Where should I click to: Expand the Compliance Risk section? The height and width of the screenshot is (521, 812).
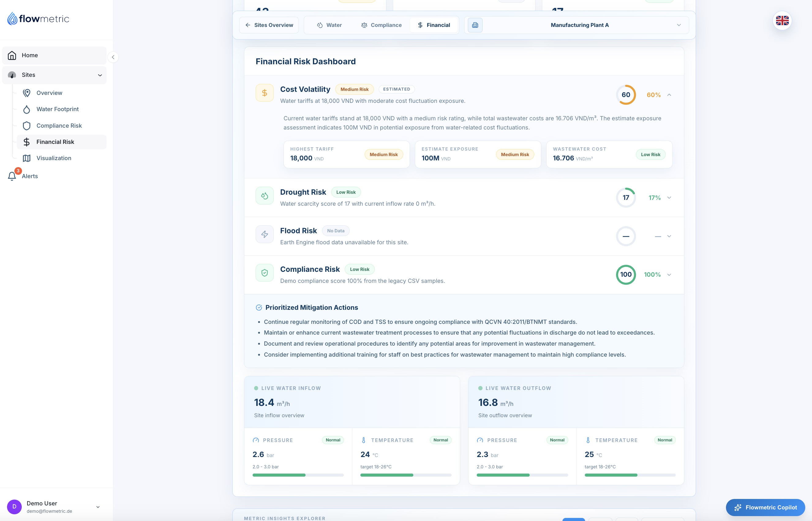click(669, 275)
